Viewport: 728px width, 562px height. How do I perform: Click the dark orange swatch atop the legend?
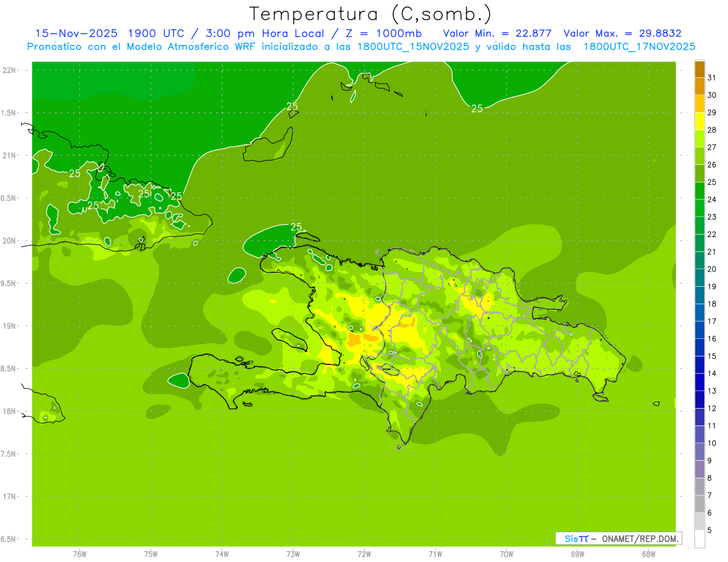click(699, 69)
